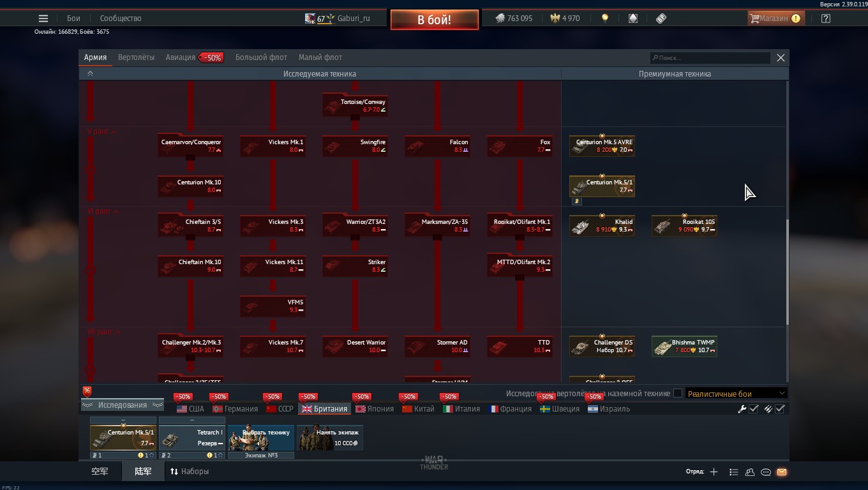The image size is (868, 490).
Task: Open Наборы presets button
Action: pos(189,471)
